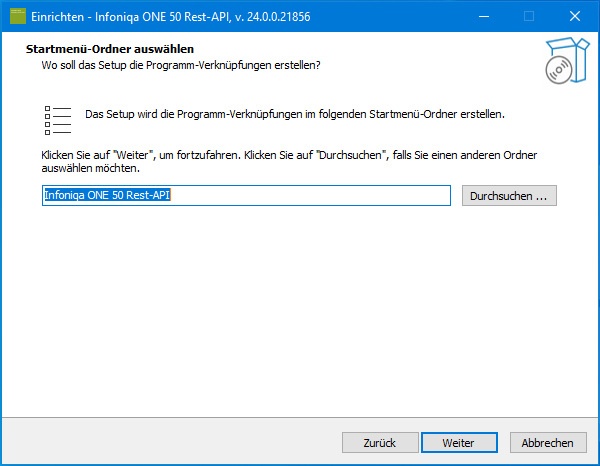Click the list icon beside the setup description
The width and height of the screenshot is (600, 466).
click(58, 121)
